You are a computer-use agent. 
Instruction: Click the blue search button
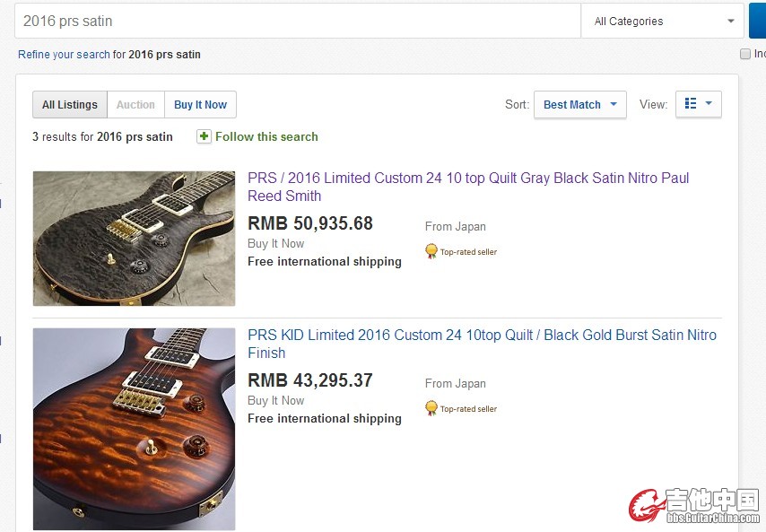pyautogui.click(x=757, y=21)
